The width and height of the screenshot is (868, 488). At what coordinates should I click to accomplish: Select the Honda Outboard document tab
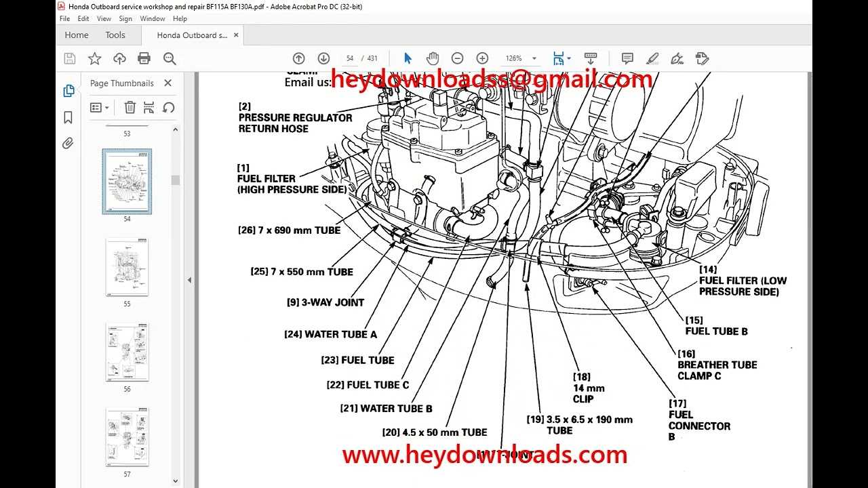(x=192, y=35)
